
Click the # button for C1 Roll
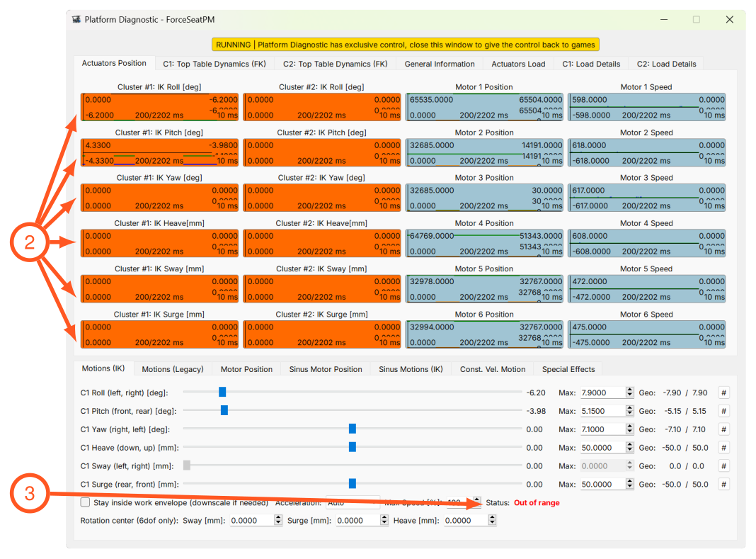723,393
